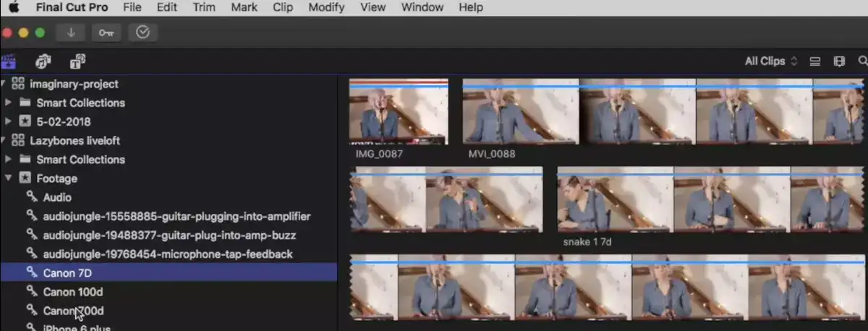Expand the 5-02-2018 event triangle

pyautogui.click(x=8, y=121)
